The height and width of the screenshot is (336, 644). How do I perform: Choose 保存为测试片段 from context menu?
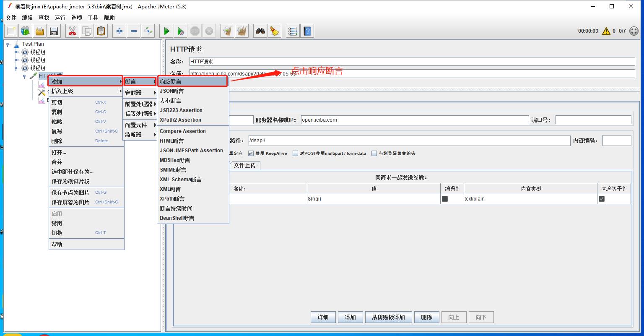(86, 181)
